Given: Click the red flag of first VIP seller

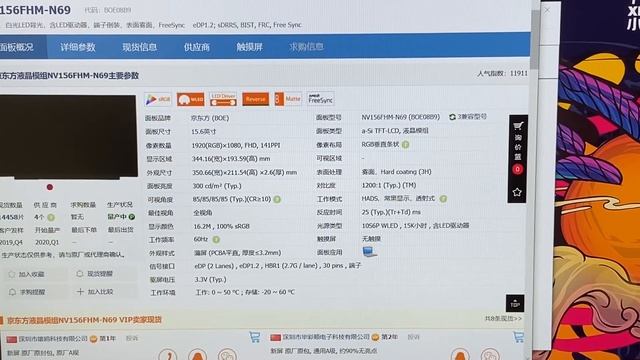Looking at the screenshot, I should (11, 340).
